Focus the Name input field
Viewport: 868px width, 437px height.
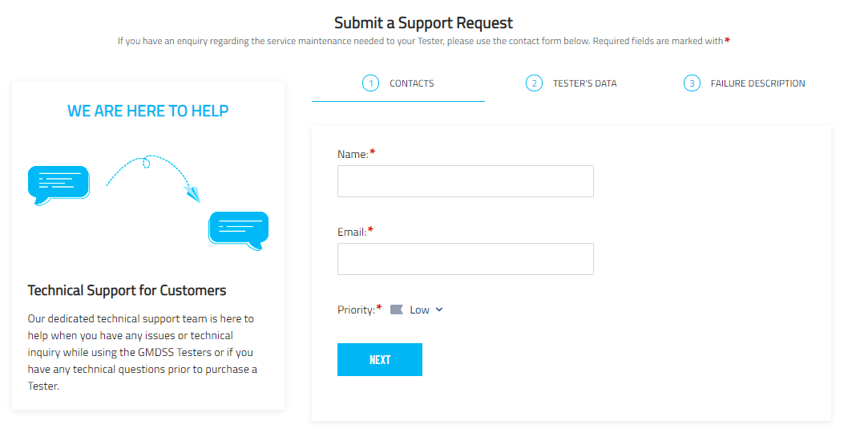click(x=466, y=181)
